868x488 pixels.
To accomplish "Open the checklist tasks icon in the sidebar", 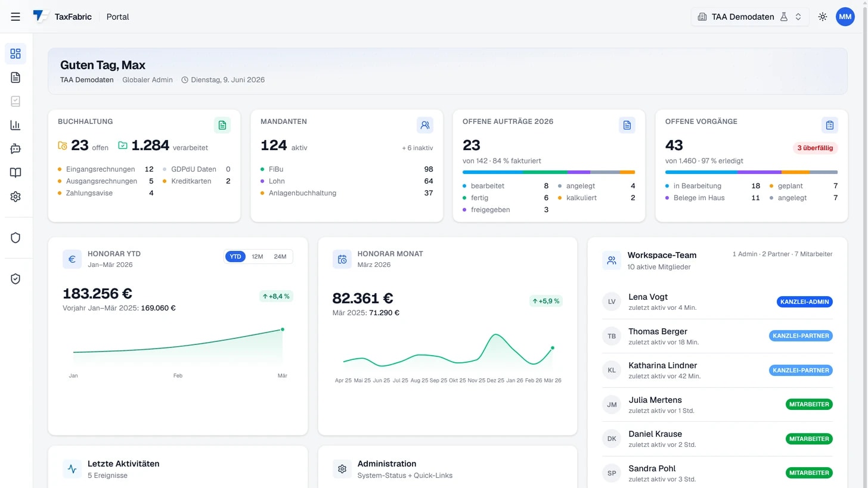I will pyautogui.click(x=15, y=101).
